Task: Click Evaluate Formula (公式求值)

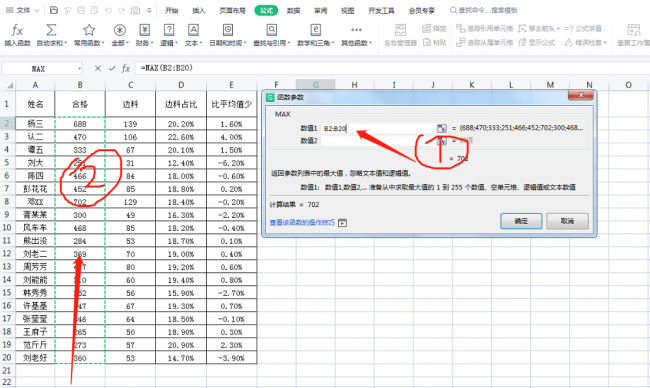Action: tap(583, 29)
